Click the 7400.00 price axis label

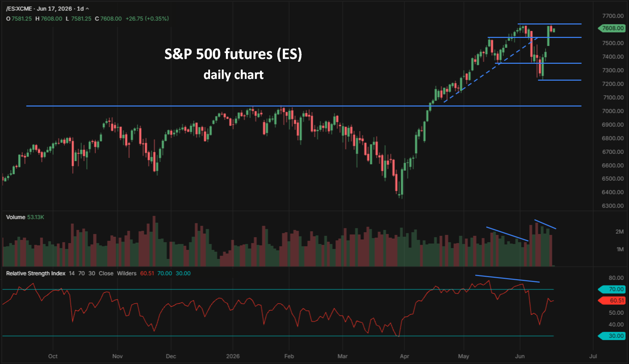pos(613,57)
